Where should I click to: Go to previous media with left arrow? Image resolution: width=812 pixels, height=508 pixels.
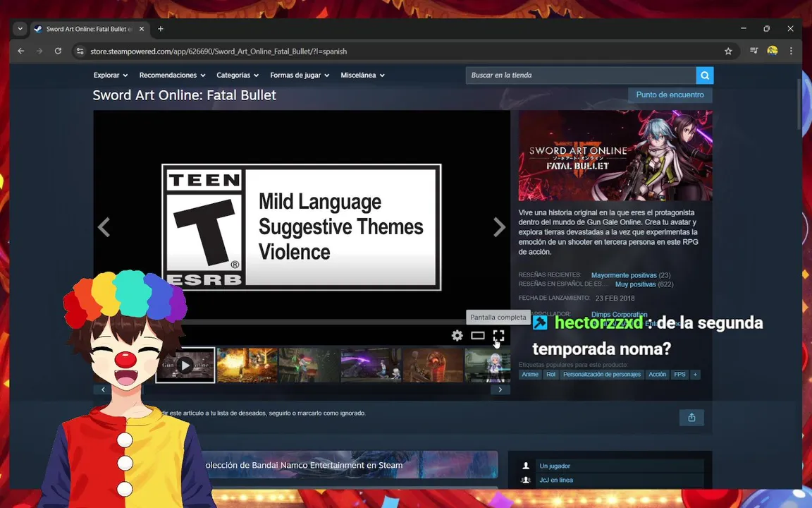pyautogui.click(x=104, y=227)
